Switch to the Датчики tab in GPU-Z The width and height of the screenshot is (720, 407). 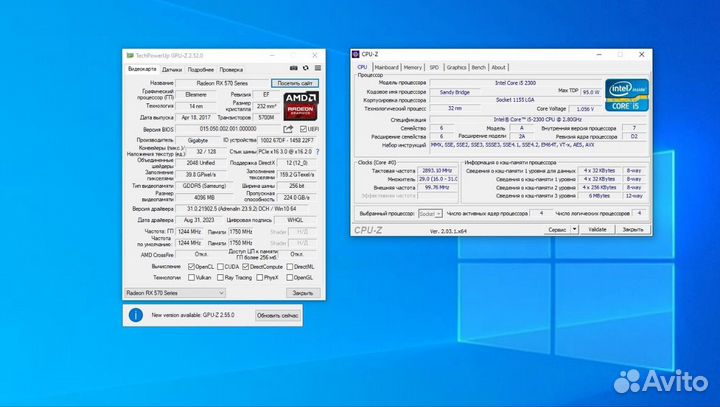coord(172,70)
